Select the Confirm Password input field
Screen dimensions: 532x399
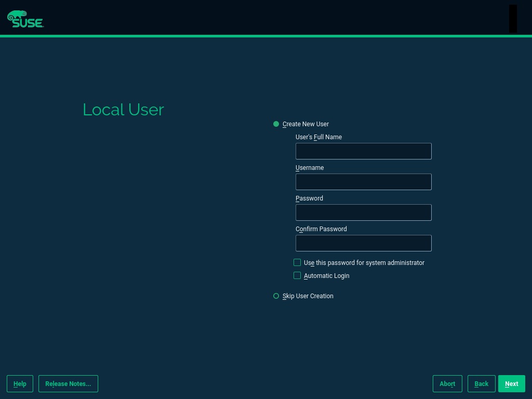click(363, 243)
